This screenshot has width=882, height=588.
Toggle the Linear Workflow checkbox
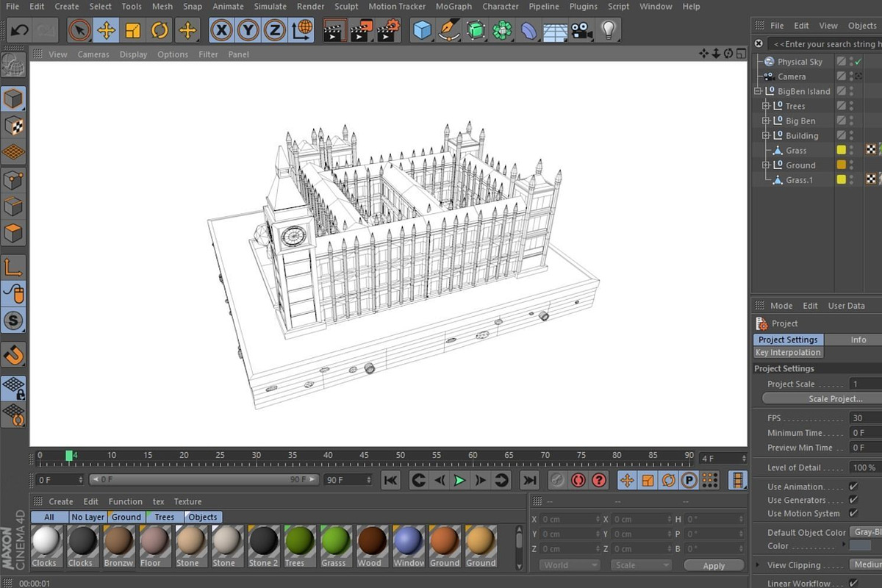(x=853, y=584)
